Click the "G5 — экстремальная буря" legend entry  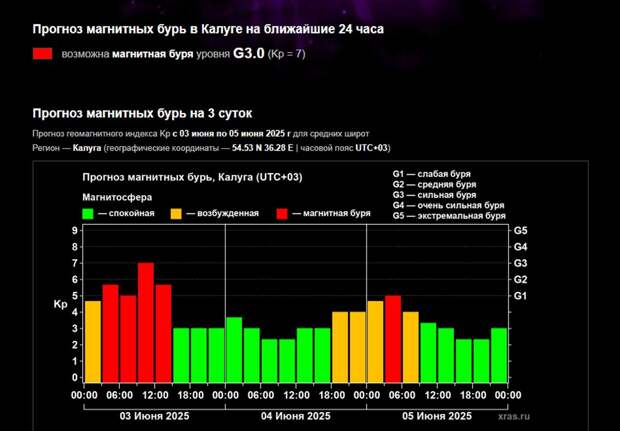[446, 215]
